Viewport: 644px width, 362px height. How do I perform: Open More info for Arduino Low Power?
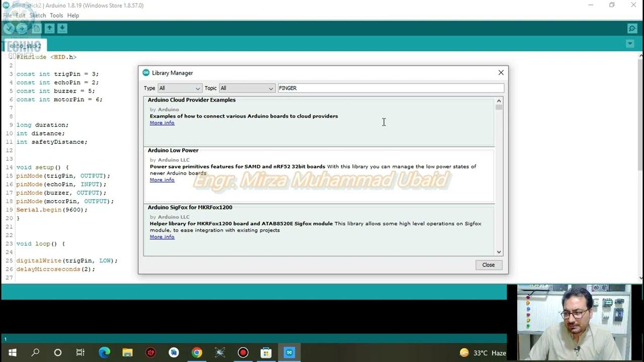coord(162,179)
